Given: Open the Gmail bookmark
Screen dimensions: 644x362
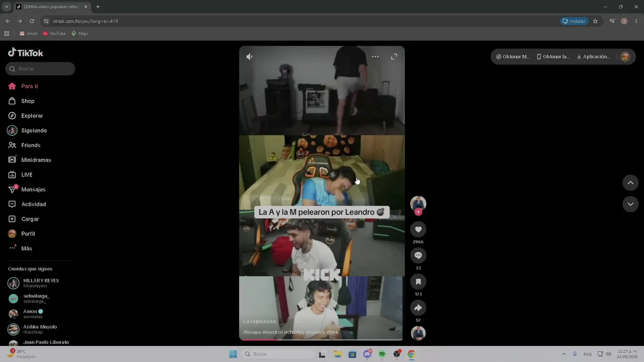Looking at the screenshot, I should [28, 34].
